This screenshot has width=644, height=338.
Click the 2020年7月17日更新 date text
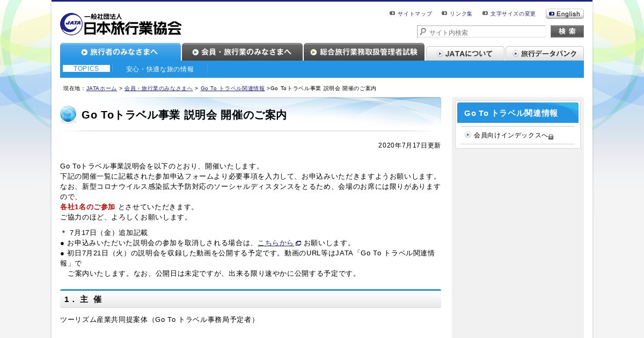pos(409,145)
